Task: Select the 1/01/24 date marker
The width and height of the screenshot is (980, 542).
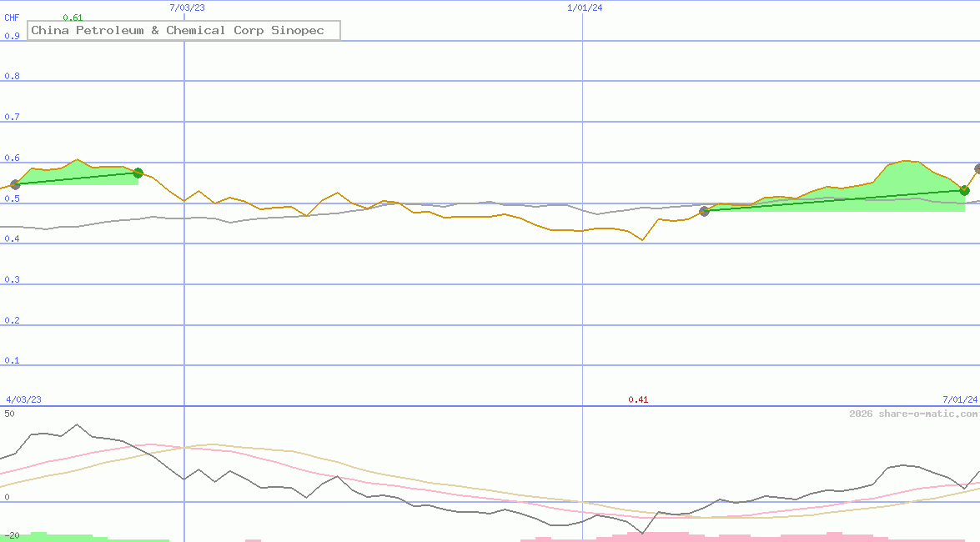Action: (x=584, y=8)
